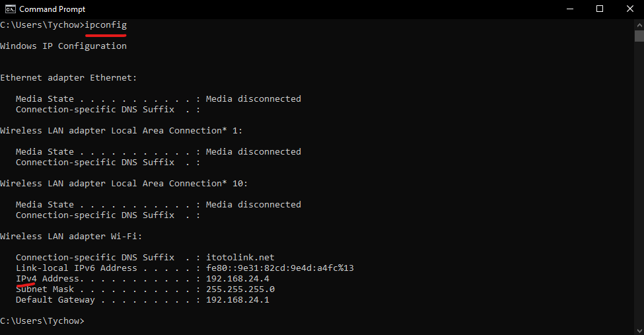Click the subnet mask 255.255.255.0 value
Viewport: 644px width, 335px height.
pyautogui.click(x=240, y=289)
